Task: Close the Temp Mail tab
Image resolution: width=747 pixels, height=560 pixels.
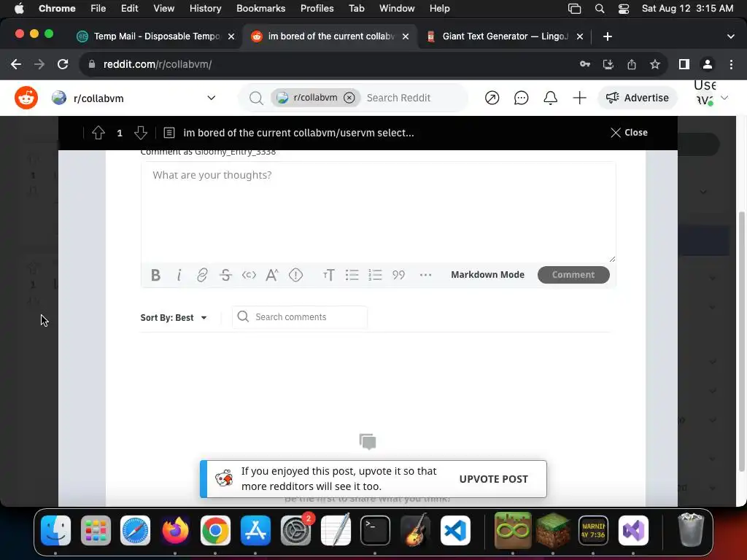Action: tap(231, 36)
